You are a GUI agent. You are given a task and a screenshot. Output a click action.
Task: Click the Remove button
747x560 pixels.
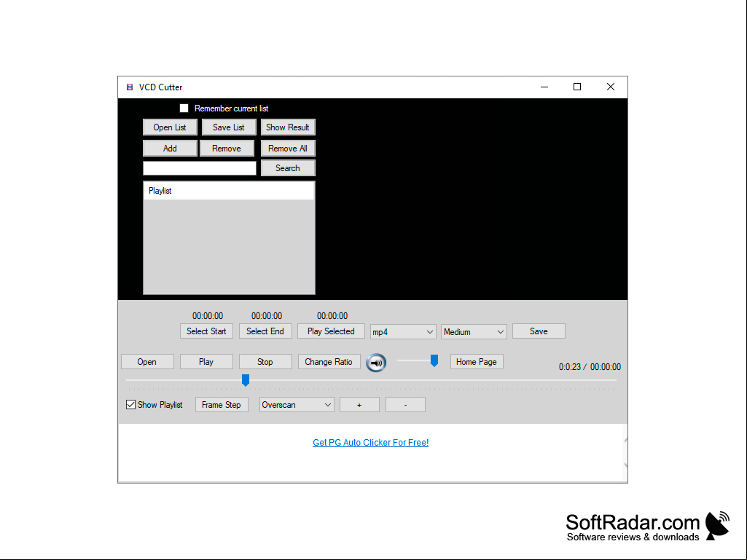(x=227, y=148)
